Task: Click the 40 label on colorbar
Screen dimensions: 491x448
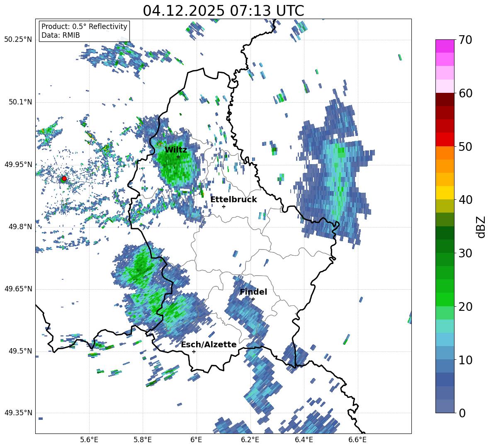Action: [465, 200]
